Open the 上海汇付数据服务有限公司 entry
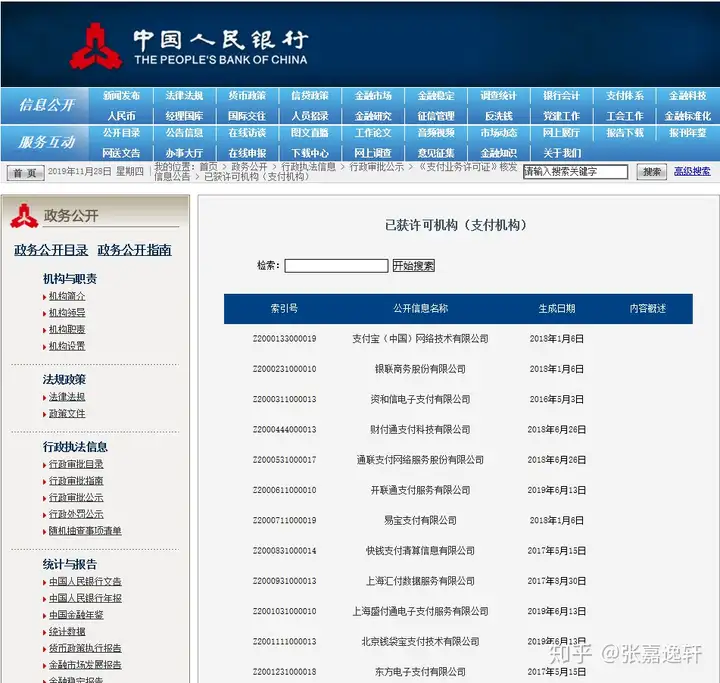720x683 pixels. click(x=420, y=581)
